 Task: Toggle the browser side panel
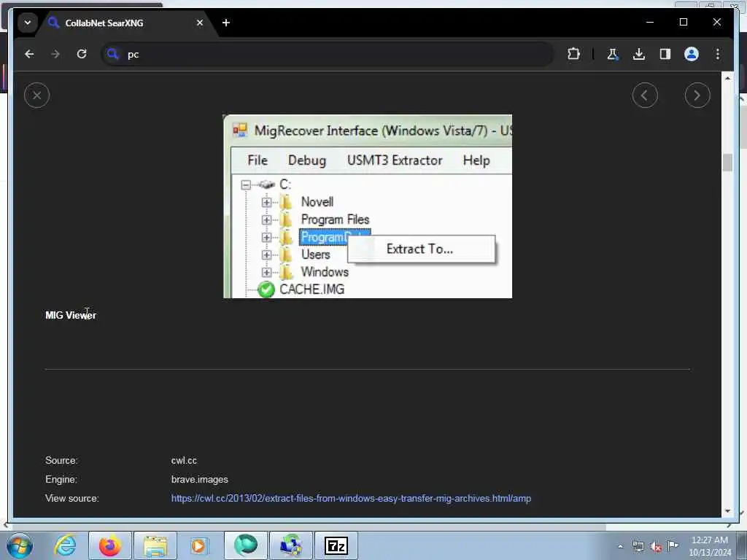pyautogui.click(x=665, y=54)
